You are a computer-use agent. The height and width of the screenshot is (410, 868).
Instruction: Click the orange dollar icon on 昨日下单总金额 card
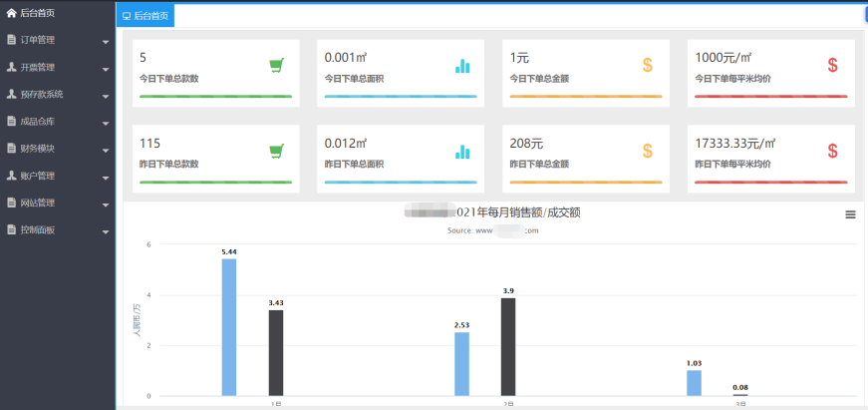(x=648, y=152)
